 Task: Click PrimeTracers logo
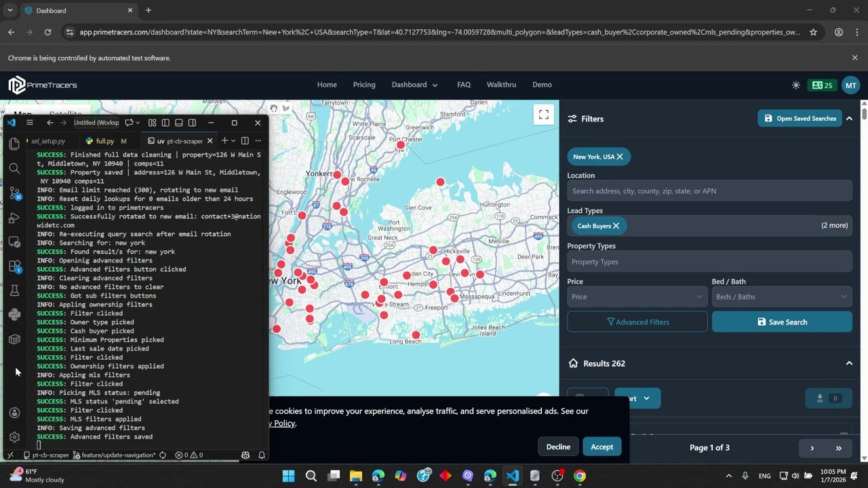43,85
